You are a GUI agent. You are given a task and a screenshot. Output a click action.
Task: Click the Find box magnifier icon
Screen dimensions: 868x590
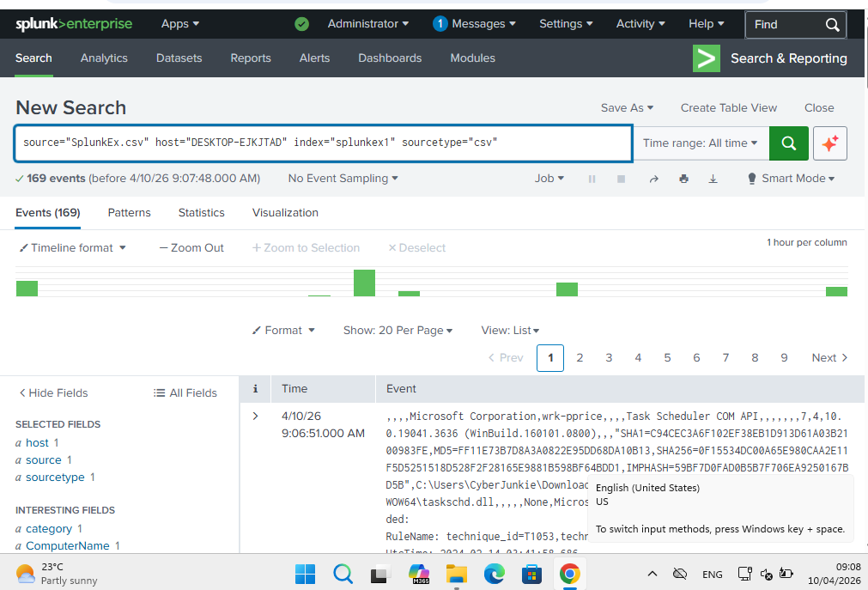[832, 24]
